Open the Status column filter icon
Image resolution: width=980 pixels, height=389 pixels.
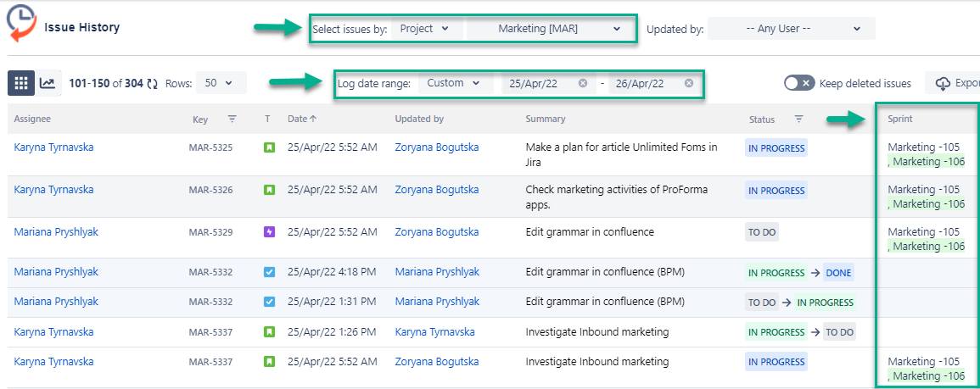click(798, 119)
